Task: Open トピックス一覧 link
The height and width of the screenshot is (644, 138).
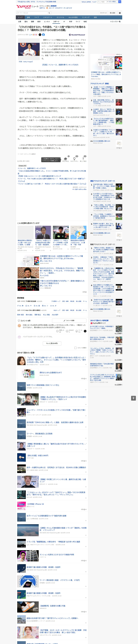Action: click(x=115, y=21)
